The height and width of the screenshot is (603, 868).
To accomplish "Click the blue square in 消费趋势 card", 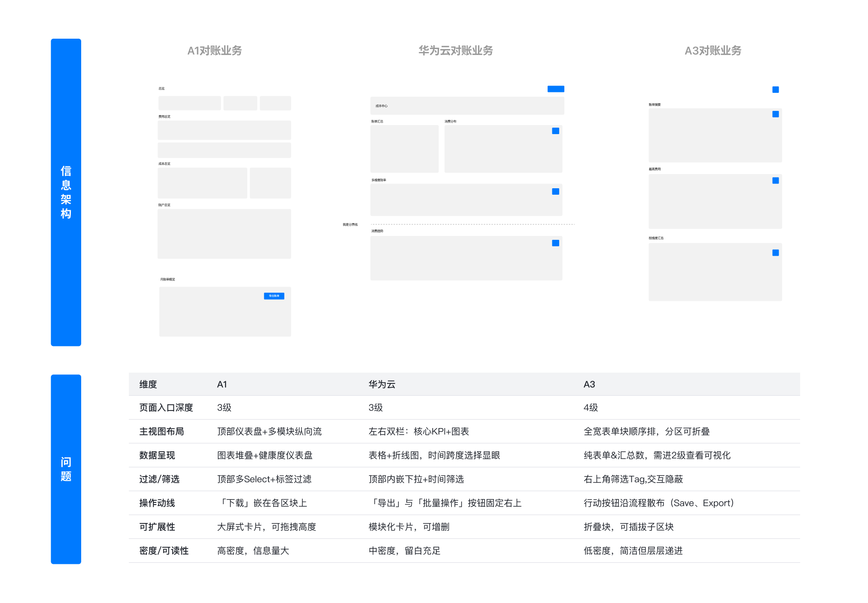I will (555, 243).
